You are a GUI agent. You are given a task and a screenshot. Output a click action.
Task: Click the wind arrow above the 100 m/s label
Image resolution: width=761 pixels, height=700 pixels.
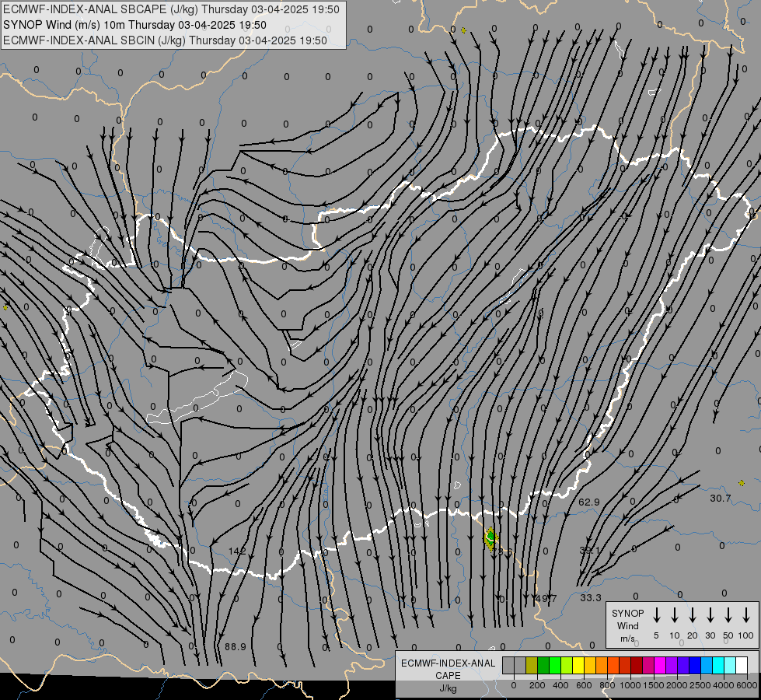pos(746,615)
